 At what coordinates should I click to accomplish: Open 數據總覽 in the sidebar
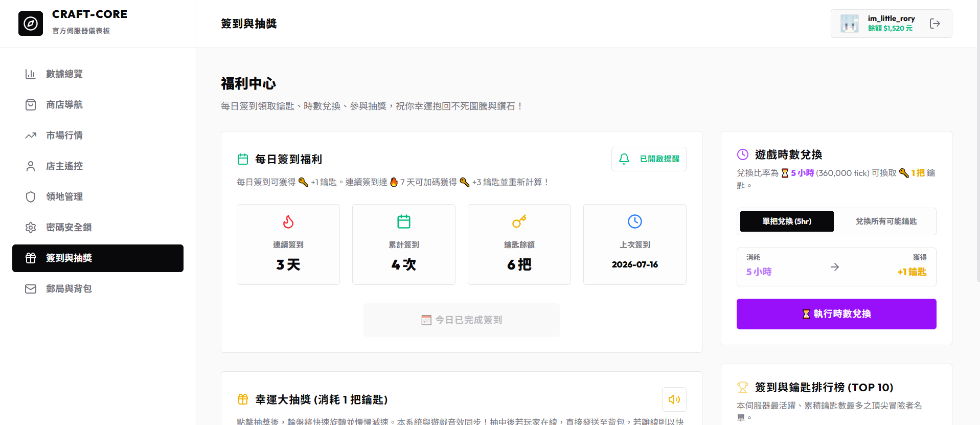click(x=98, y=74)
